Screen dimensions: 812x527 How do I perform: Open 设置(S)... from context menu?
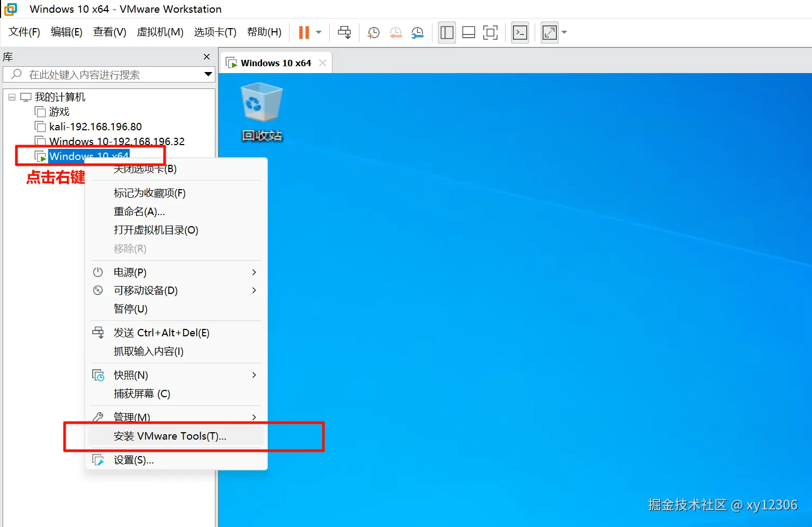tap(176, 460)
